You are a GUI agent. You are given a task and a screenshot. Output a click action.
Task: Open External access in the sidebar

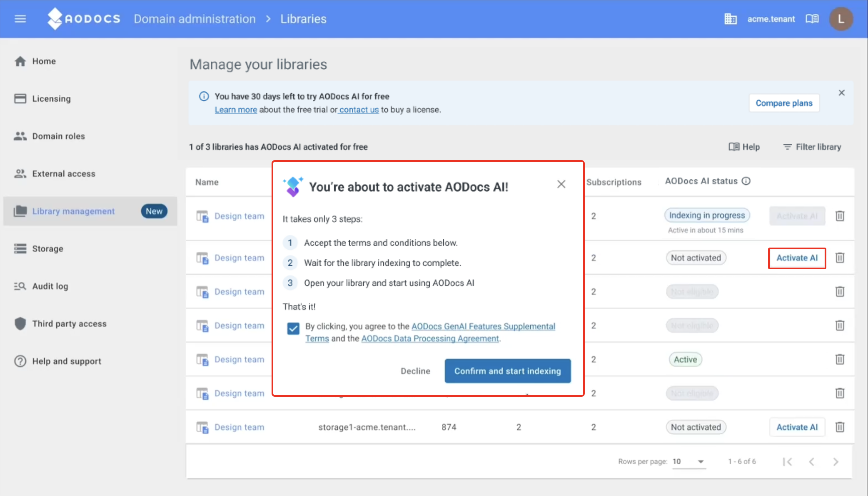tap(90, 174)
